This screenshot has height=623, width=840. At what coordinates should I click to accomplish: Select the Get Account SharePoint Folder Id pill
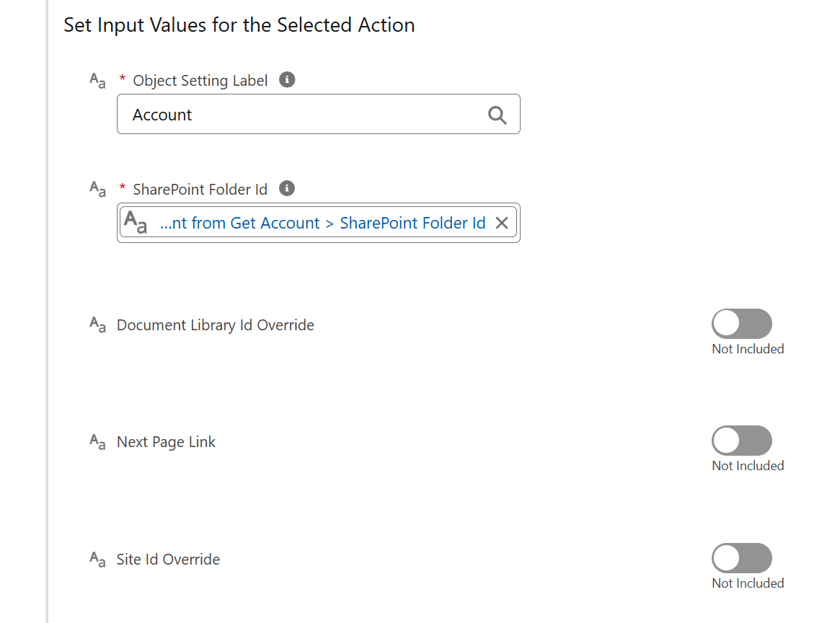pyautogui.click(x=318, y=222)
